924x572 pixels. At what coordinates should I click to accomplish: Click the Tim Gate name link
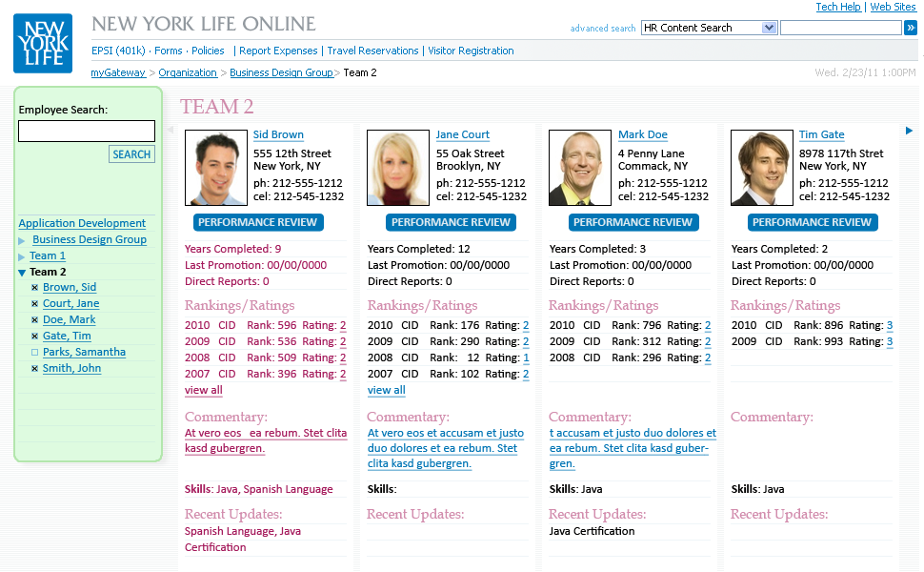pos(821,134)
